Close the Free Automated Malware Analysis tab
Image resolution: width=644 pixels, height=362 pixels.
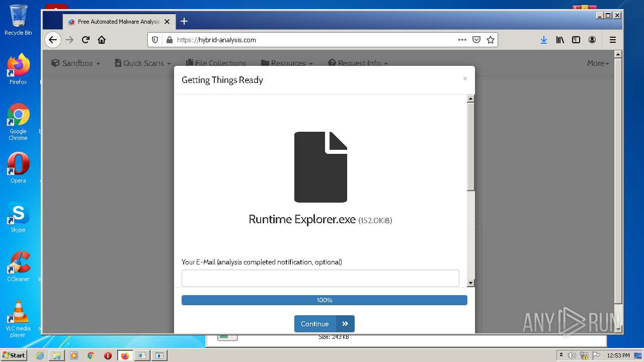167,22
